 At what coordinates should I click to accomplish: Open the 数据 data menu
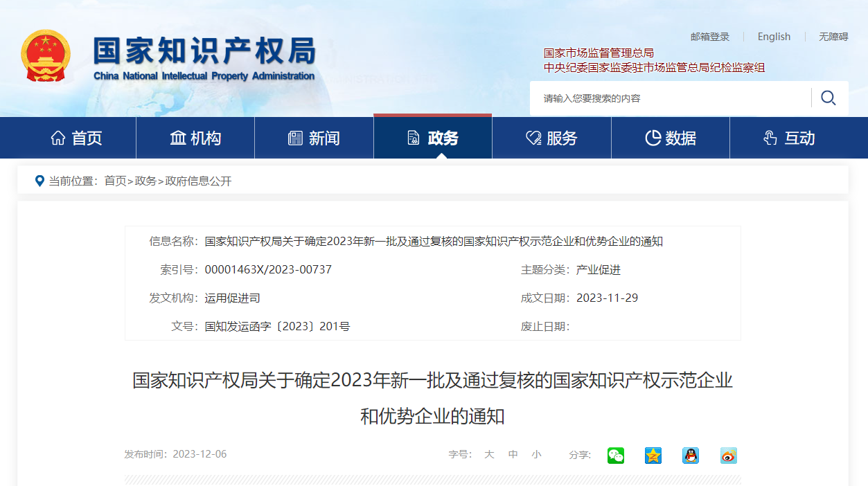click(671, 138)
